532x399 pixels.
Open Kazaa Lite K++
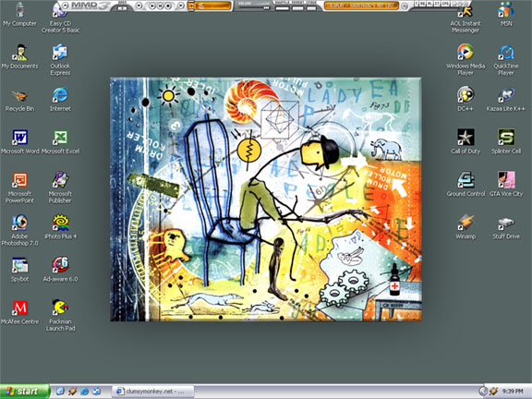point(506,100)
